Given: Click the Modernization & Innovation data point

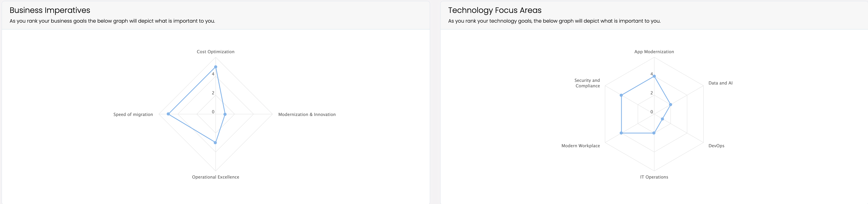Looking at the screenshot, I should coord(225,114).
